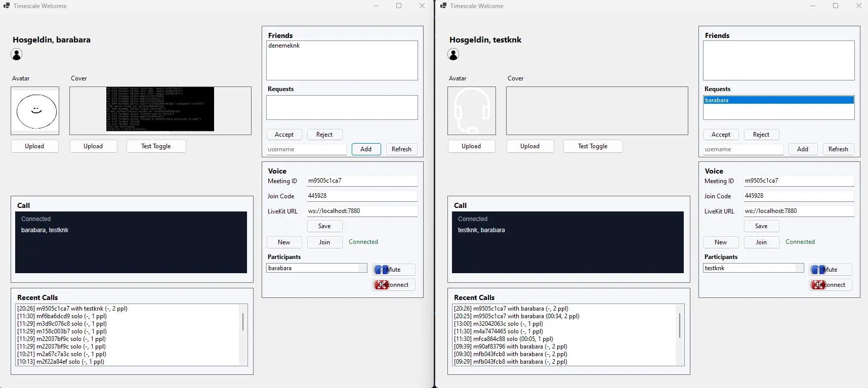
Task: Click the LiveKit URL field in barabara's window
Action: (362, 211)
